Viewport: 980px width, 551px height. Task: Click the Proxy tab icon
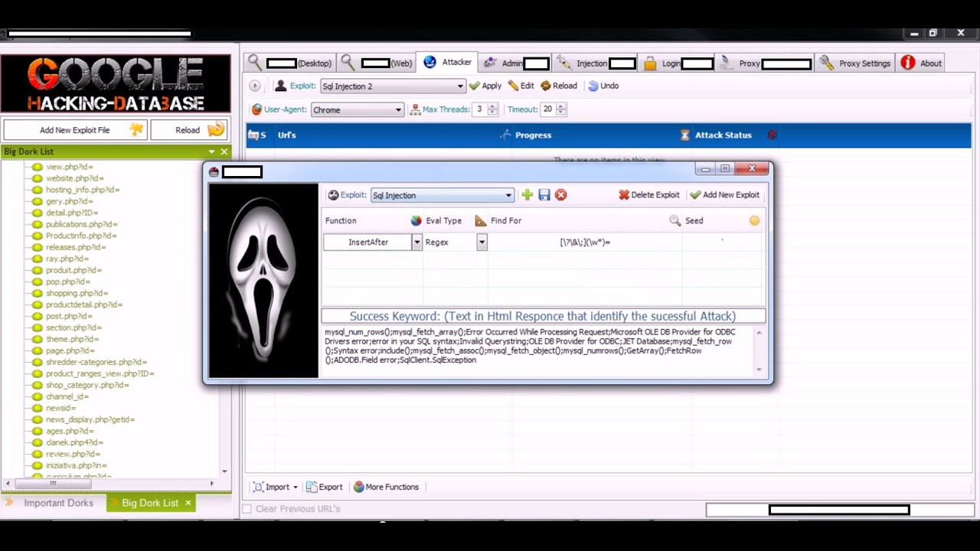(x=726, y=63)
